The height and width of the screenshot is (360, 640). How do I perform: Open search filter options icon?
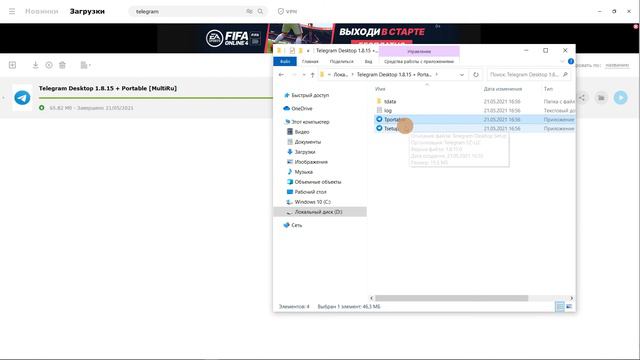[x=249, y=11]
